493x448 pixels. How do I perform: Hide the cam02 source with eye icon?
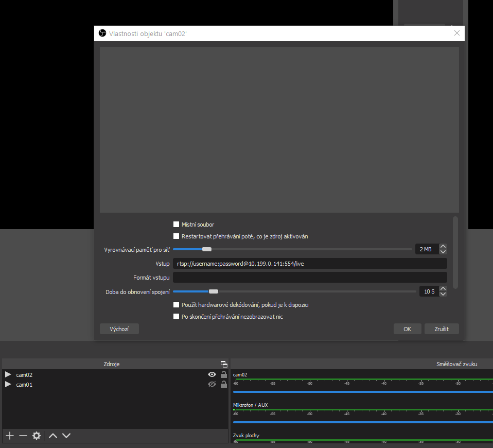click(212, 375)
